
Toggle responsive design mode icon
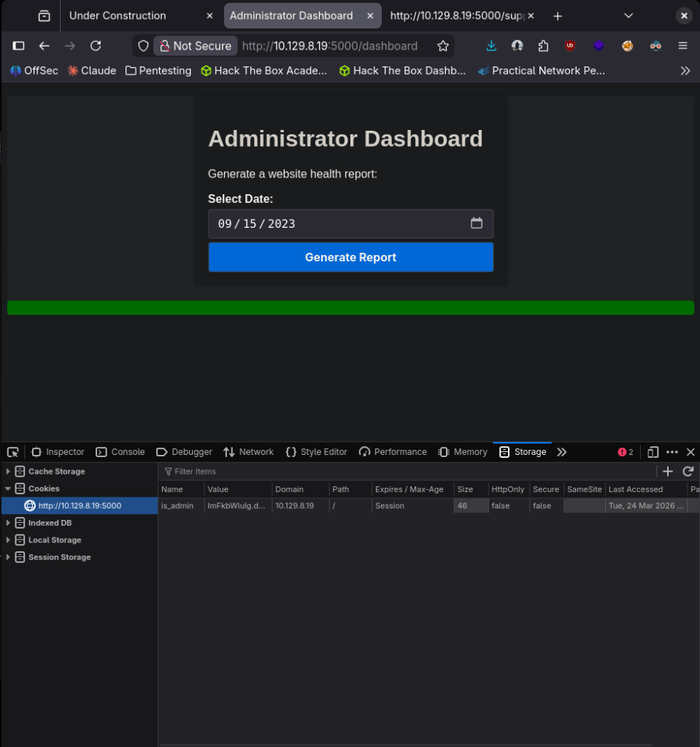pos(653,452)
